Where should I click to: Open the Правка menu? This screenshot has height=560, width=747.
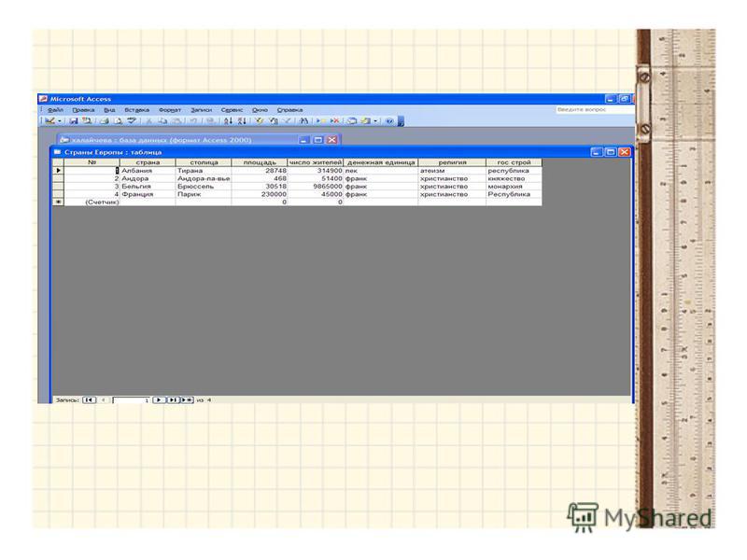point(83,110)
